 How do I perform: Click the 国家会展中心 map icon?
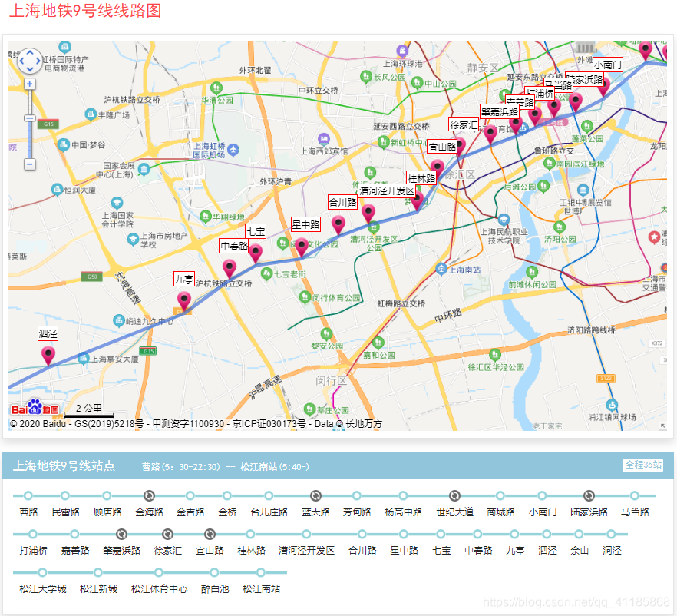pos(144,169)
